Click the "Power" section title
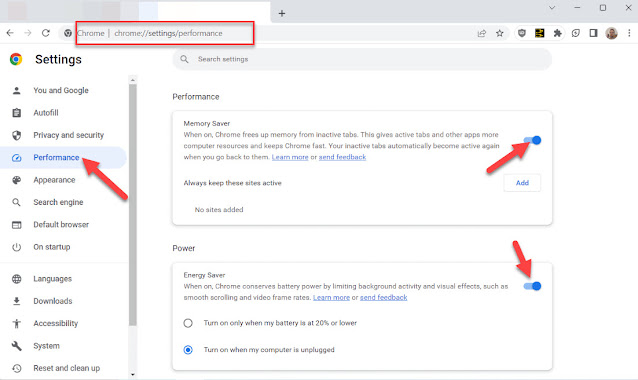This screenshot has height=380, width=638. point(184,248)
